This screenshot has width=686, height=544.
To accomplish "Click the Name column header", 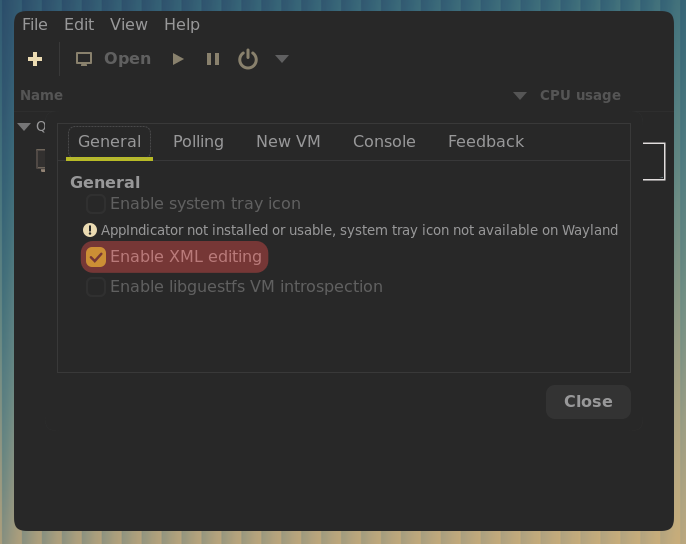I will (42, 95).
